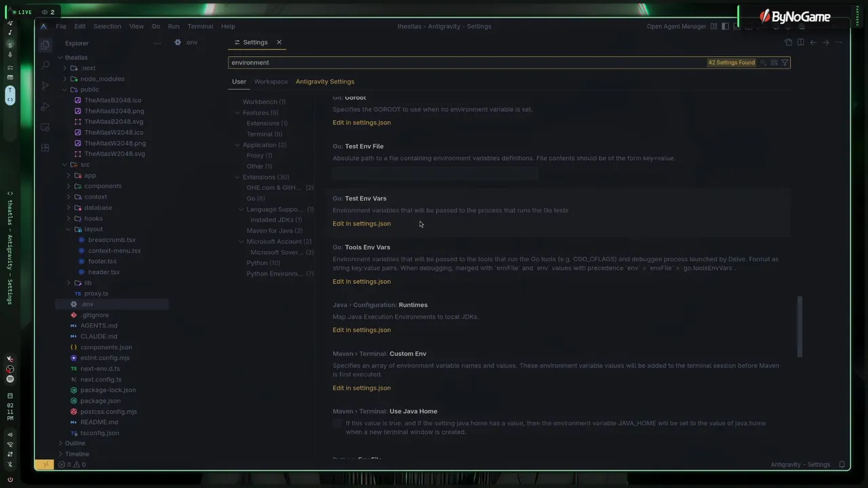Click the filter settings funnel icon

pos(785,62)
